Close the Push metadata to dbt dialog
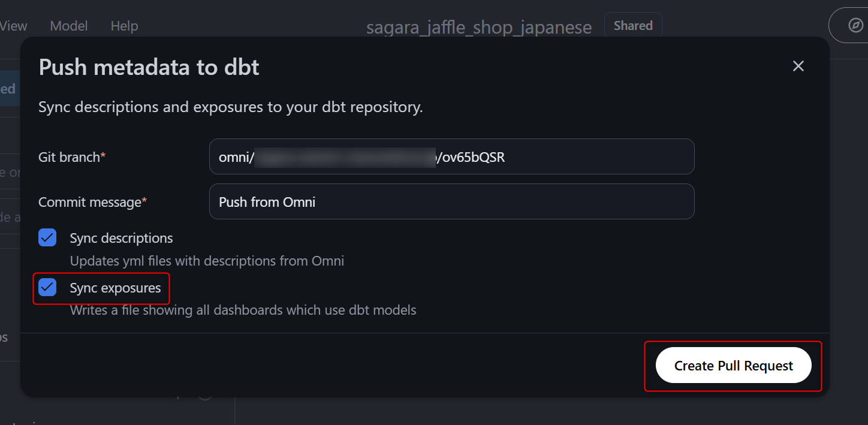 [x=798, y=66]
